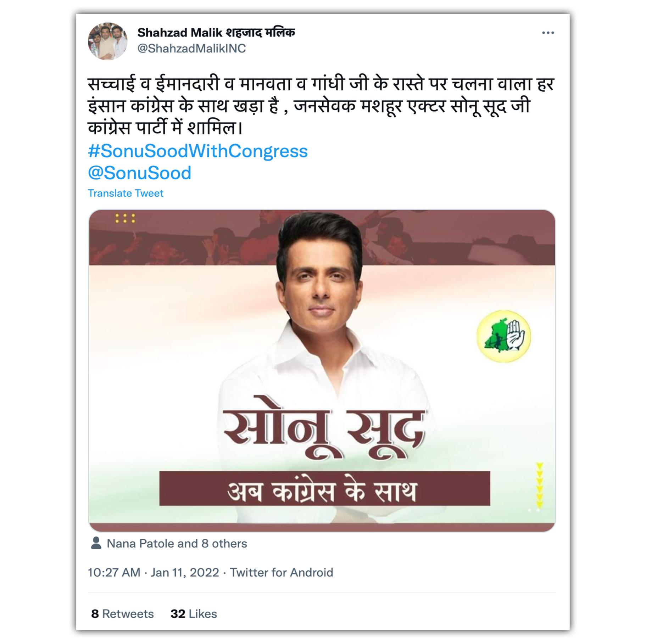The width and height of the screenshot is (646, 644).
Task: Open the three-dot more options menu
Action: pos(547,33)
